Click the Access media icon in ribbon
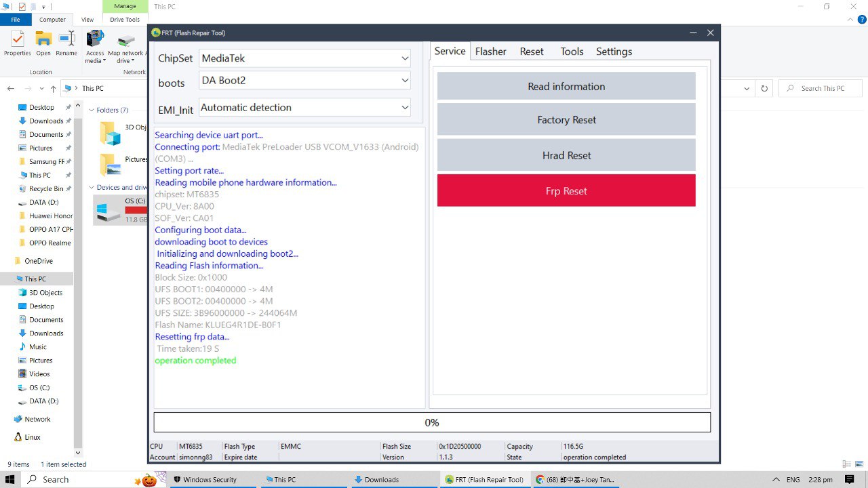Screen dimensions: 868x488 pyautogui.click(x=95, y=47)
